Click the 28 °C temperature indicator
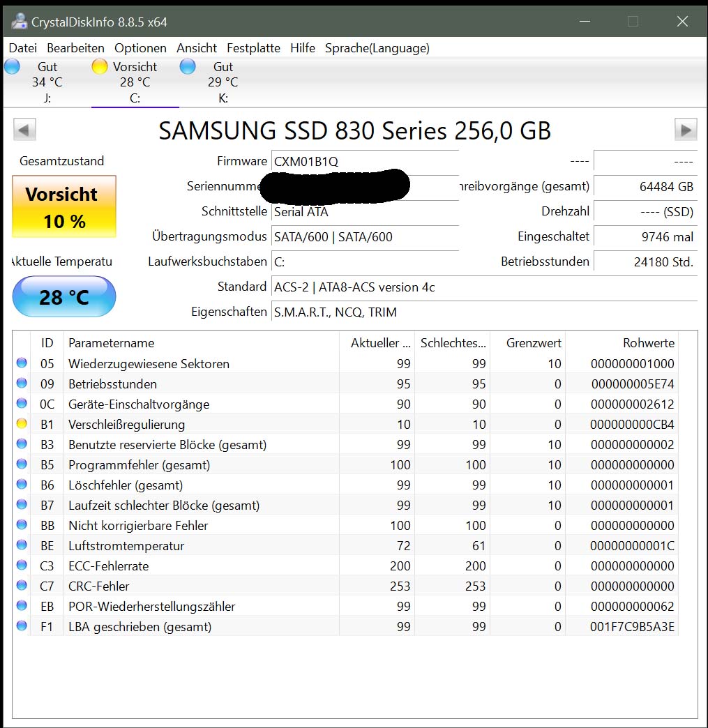 63,296
